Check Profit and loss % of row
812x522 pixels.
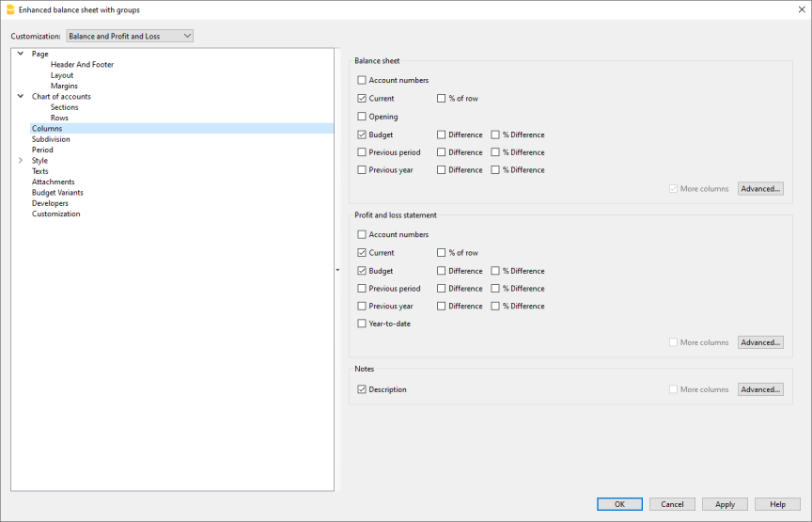pyautogui.click(x=441, y=252)
